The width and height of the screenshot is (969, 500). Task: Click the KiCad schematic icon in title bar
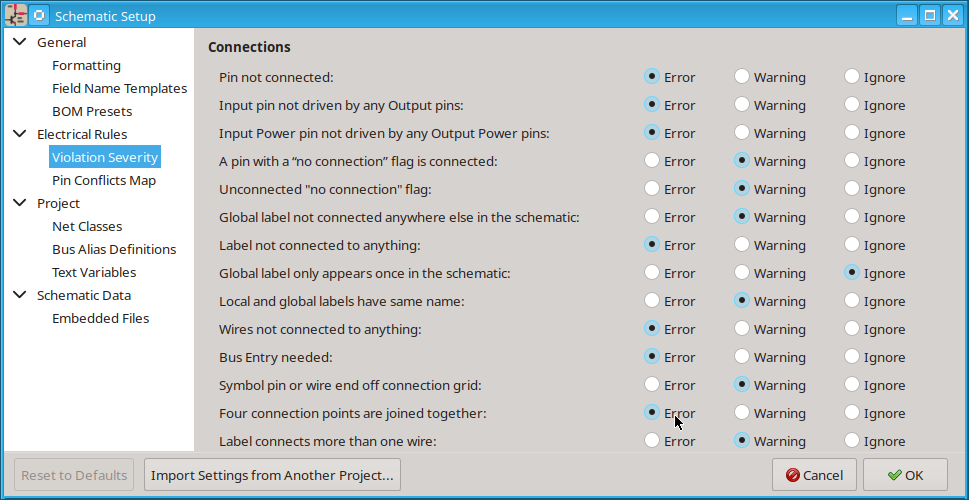(15, 15)
